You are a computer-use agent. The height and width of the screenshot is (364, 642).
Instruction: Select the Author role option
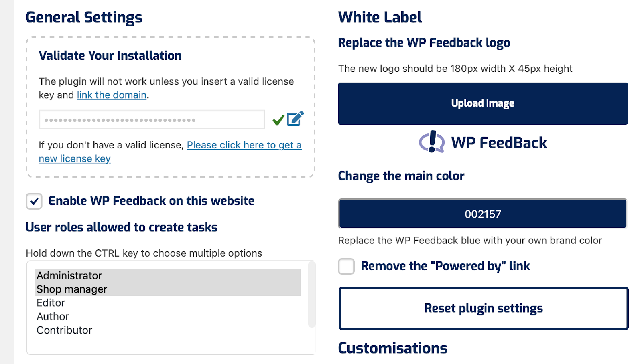coord(53,316)
